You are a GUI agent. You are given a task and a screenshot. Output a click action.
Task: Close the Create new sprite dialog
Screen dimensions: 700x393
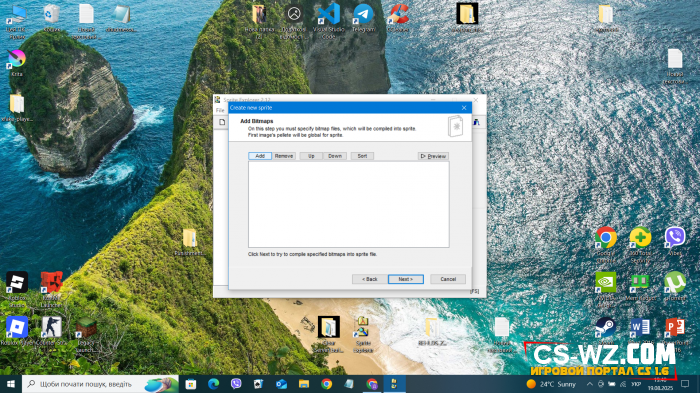(x=464, y=108)
